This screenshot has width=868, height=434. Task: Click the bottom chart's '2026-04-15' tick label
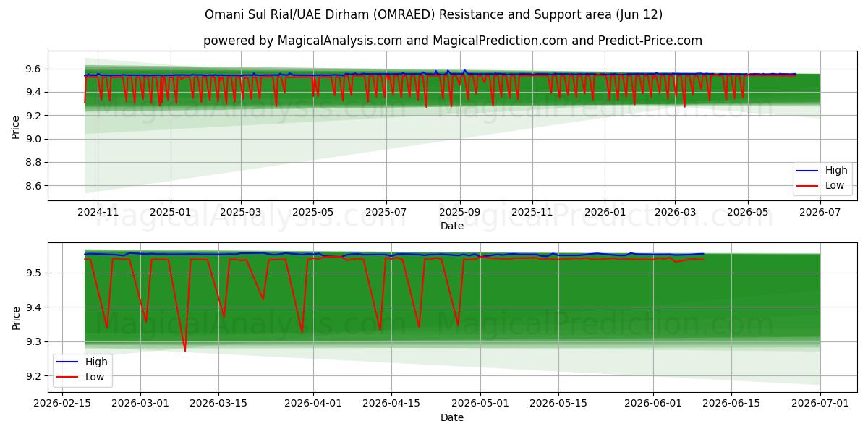click(391, 404)
